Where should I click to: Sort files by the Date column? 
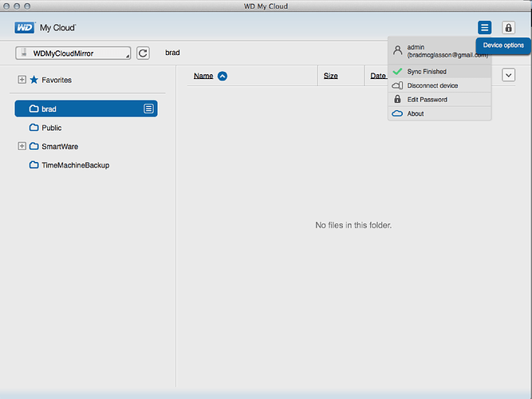[378, 76]
